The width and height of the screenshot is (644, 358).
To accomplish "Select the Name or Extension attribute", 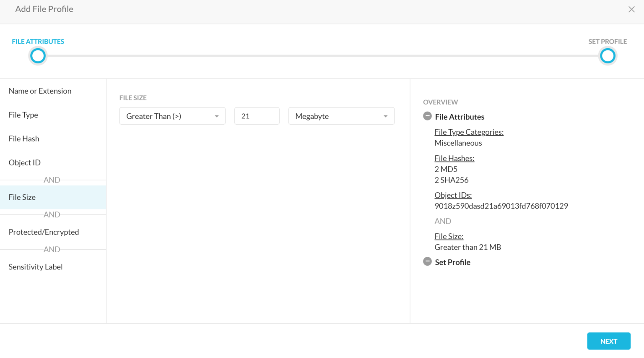I will pyautogui.click(x=40, y=91).
